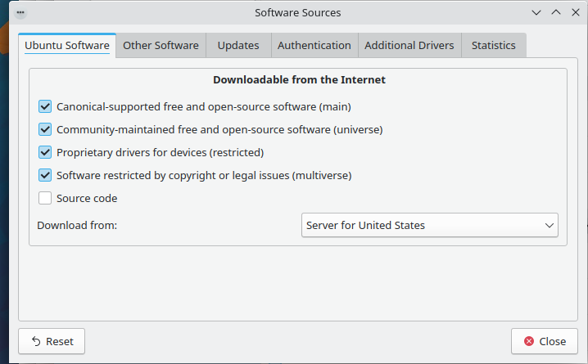
Task: View the Statistics tab
Action: pos(493,46)
